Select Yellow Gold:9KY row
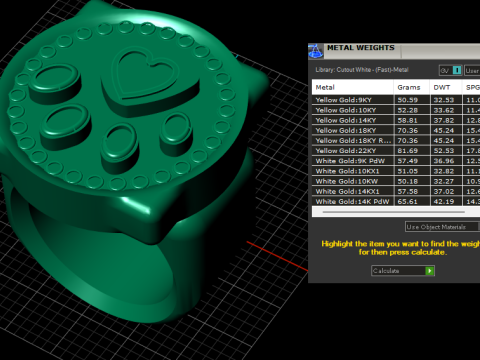This screenshot has height=360, width=480. point(396,100)
